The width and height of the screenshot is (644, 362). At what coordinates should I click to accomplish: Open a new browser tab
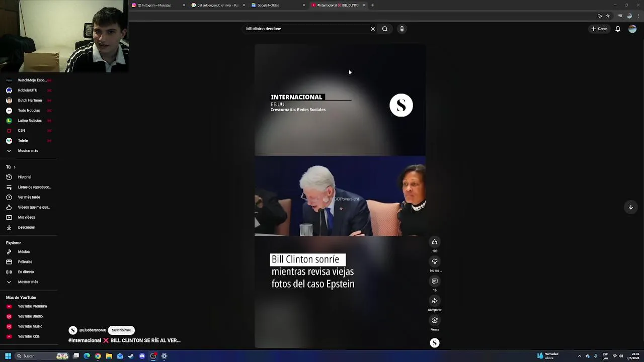[x=373, y=5]
